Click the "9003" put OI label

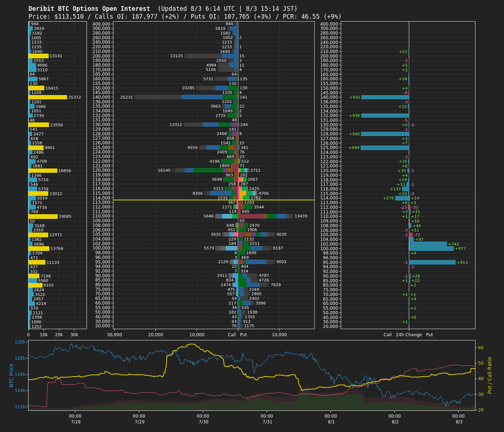[x=281, y=262]
